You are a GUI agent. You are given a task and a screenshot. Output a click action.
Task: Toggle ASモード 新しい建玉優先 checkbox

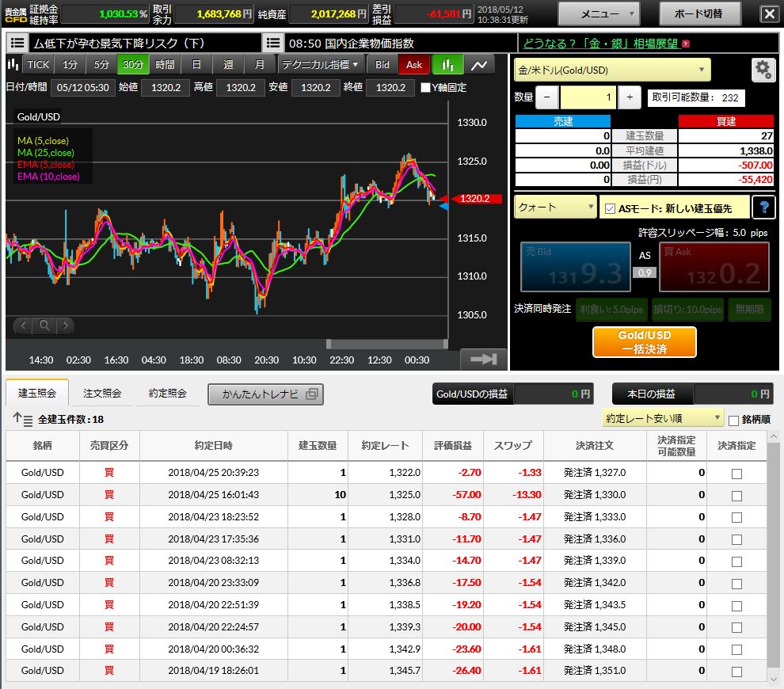tap(610, 208)
